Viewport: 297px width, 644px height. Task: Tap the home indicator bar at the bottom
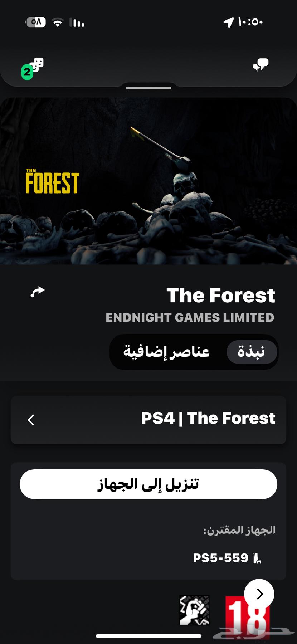(x=148, y=636)
